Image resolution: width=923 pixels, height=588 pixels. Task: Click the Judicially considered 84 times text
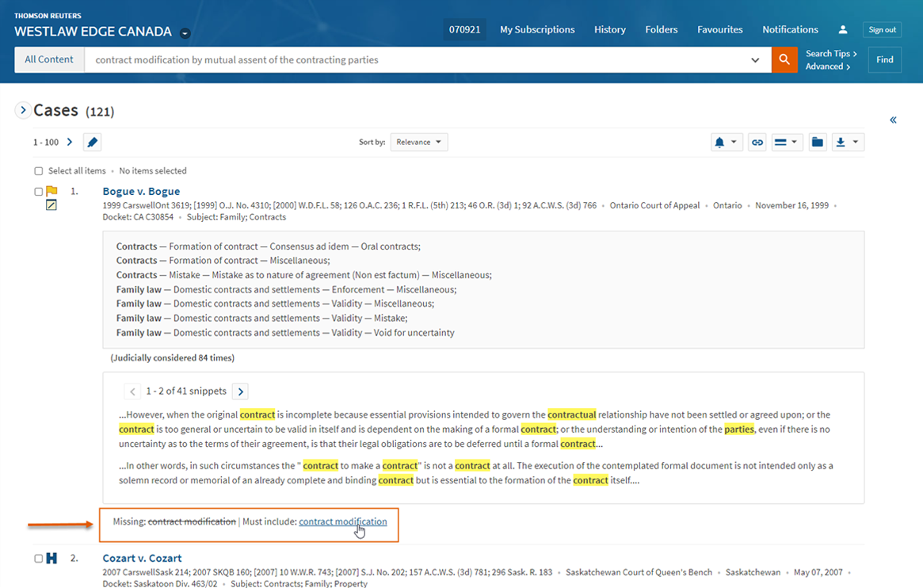173,358
